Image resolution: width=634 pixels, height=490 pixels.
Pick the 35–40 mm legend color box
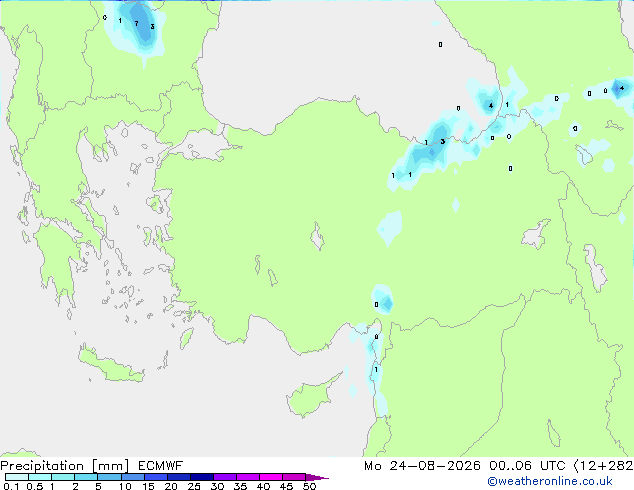(248, 477)
